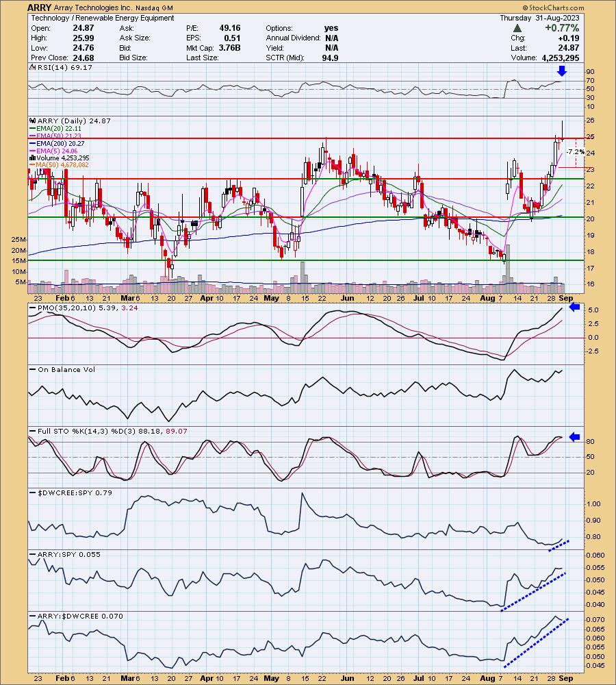This screenshot has width=616, height=685.
Task: Click the ARRY (Daily) 24.87 legend label
Action: [x=74, y=121]
